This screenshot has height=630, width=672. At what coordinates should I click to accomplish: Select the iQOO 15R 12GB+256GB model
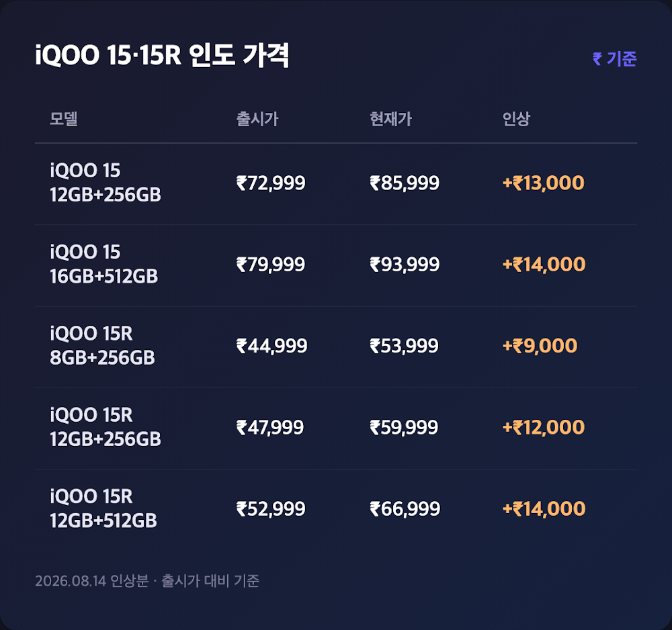pos(106,427)
